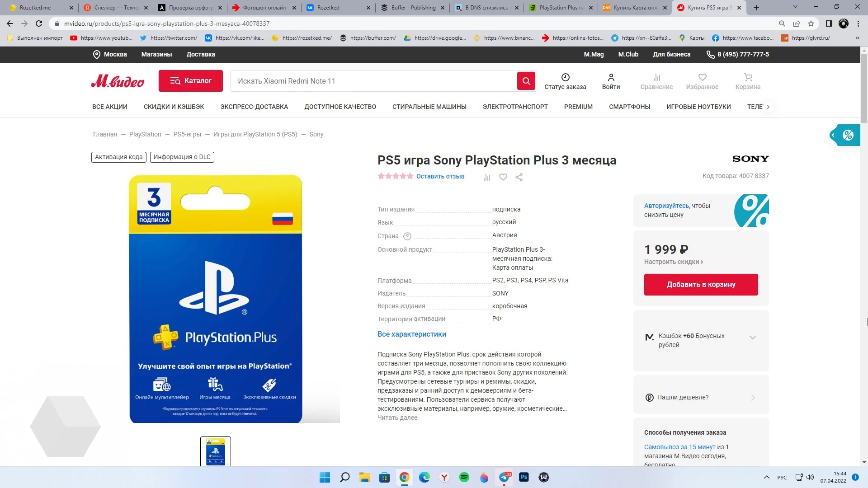Click Добавить в корзину button
Image resolution: width=868 pixels, height=488 pixels.
tap(701, 285)
